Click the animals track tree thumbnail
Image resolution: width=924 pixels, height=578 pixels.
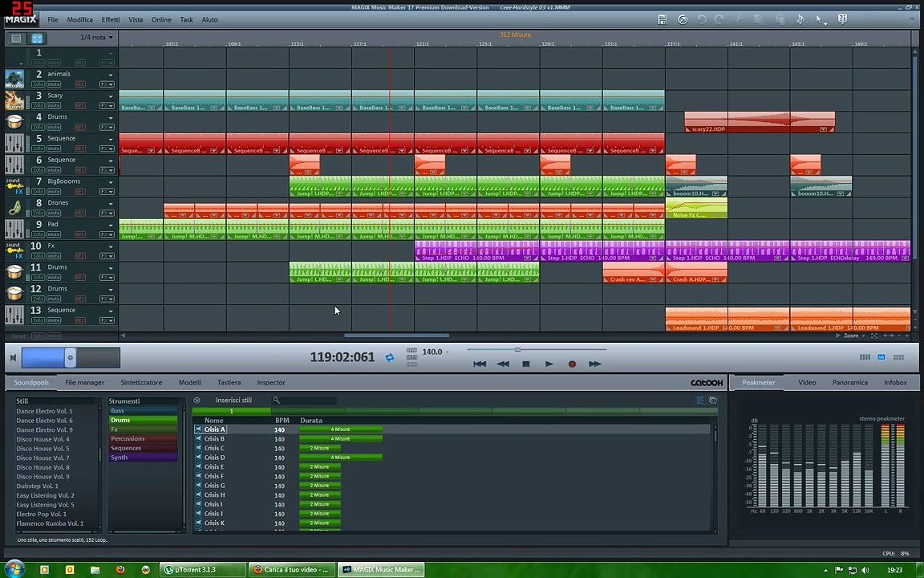14,79
